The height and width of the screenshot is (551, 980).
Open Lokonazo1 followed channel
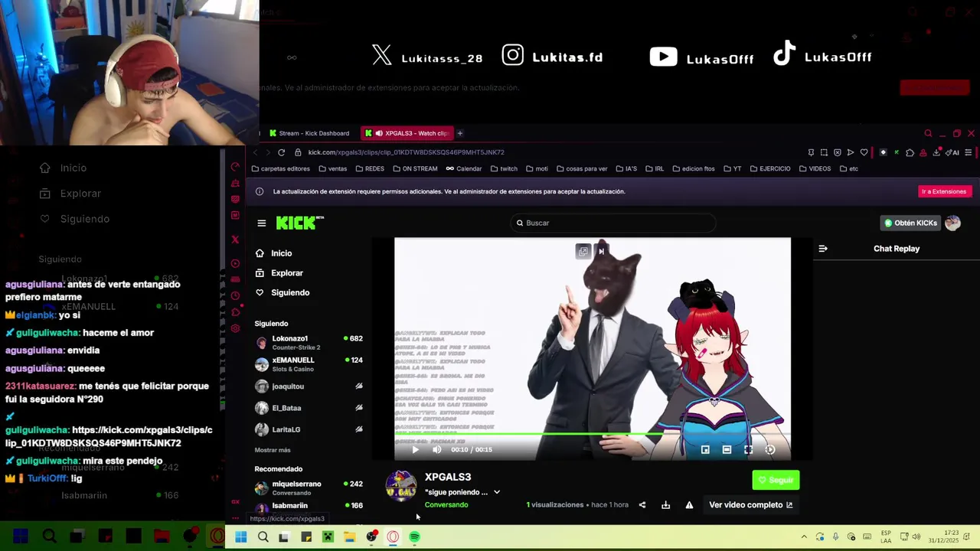309,343
